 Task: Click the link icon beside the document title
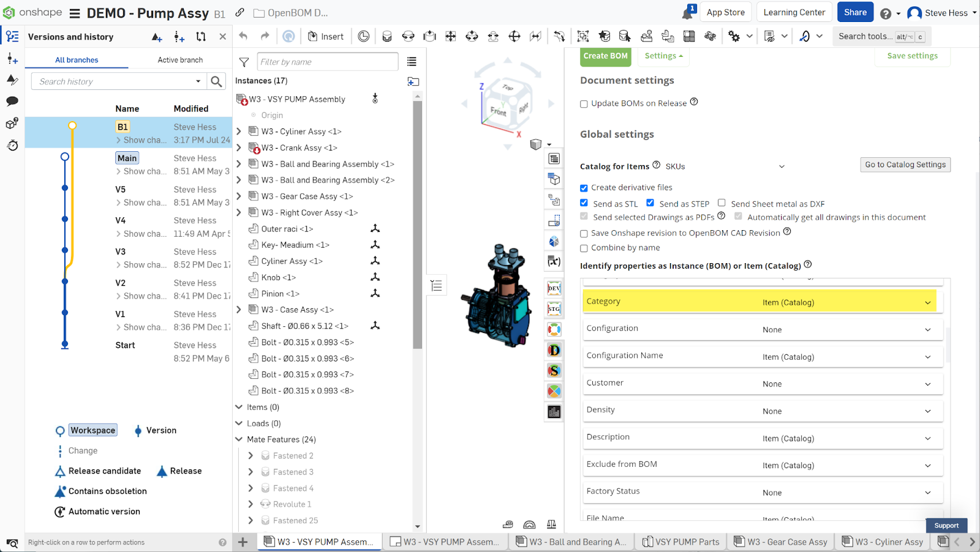(239, 12)
